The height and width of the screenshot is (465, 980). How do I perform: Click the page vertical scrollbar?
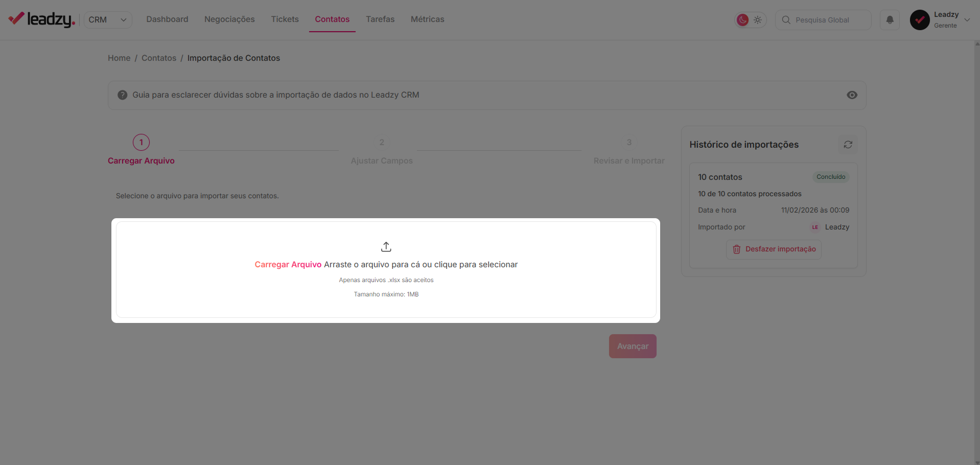pos(977,252)
